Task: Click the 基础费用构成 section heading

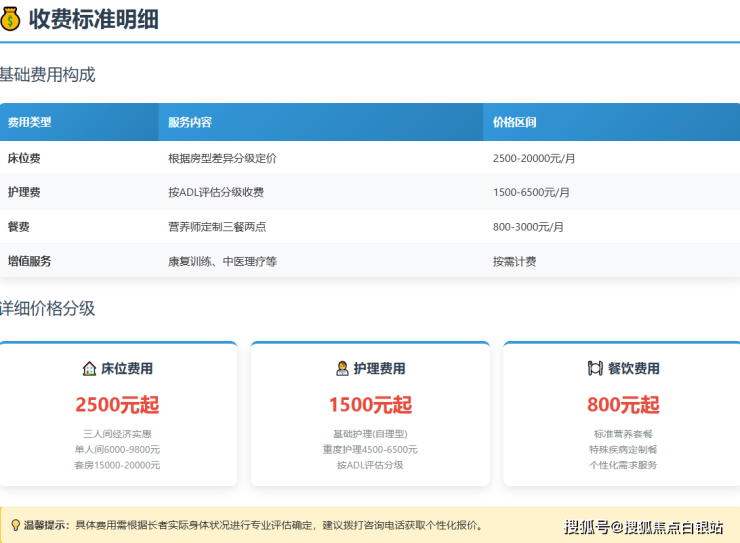Action: click(x=48, y=75)
